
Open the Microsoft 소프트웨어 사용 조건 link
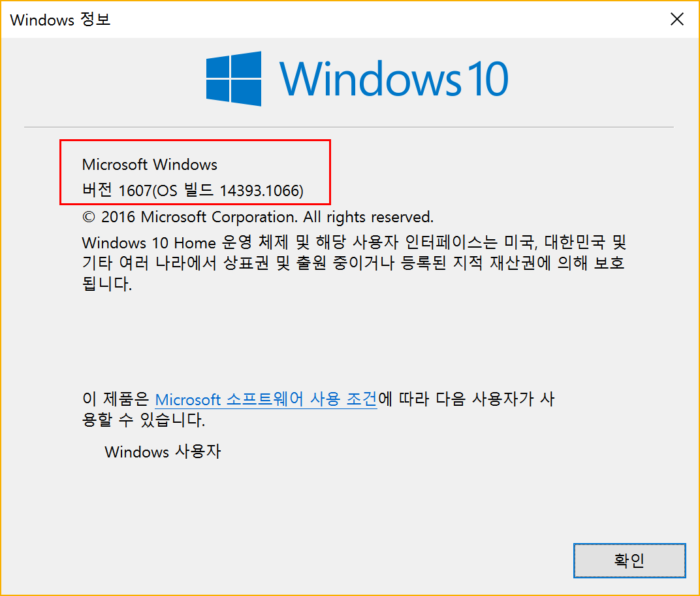pyautogui.click(x=266, y=399)
